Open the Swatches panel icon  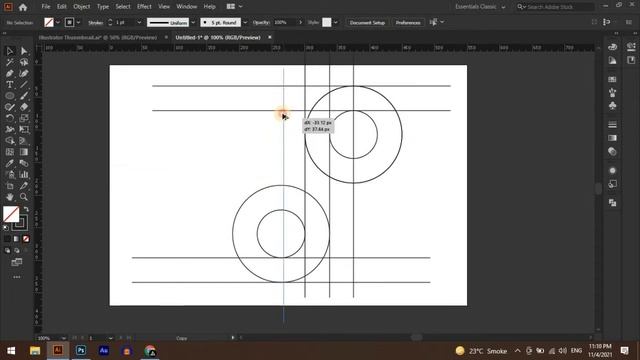(x=612, y=79)
